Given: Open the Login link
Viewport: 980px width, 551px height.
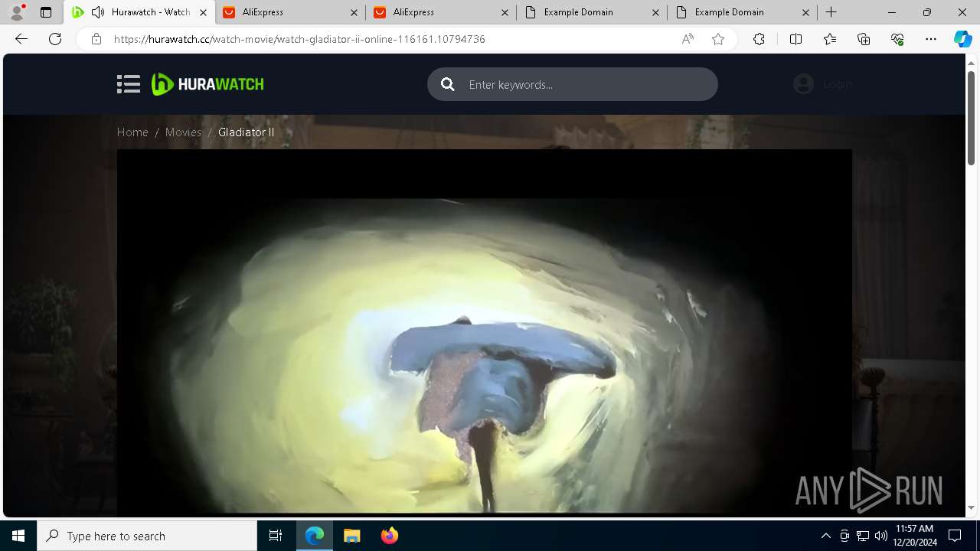Looking at the screenshot, I should 838,84.
